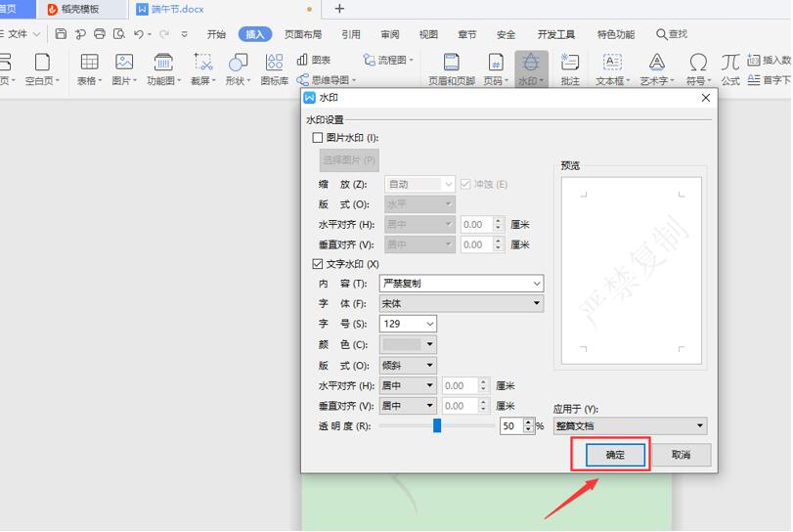Viewport: 793px width, 532px height.
Task: Click the Text Box (文本框) icon
Action: (x=613, y=64)
